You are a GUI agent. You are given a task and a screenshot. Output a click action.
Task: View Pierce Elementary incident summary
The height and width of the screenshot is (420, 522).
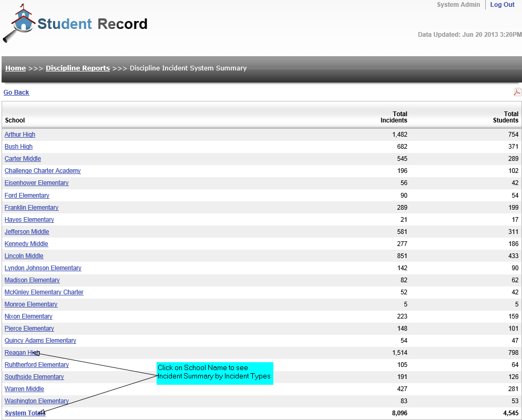[x=29, y=329]
